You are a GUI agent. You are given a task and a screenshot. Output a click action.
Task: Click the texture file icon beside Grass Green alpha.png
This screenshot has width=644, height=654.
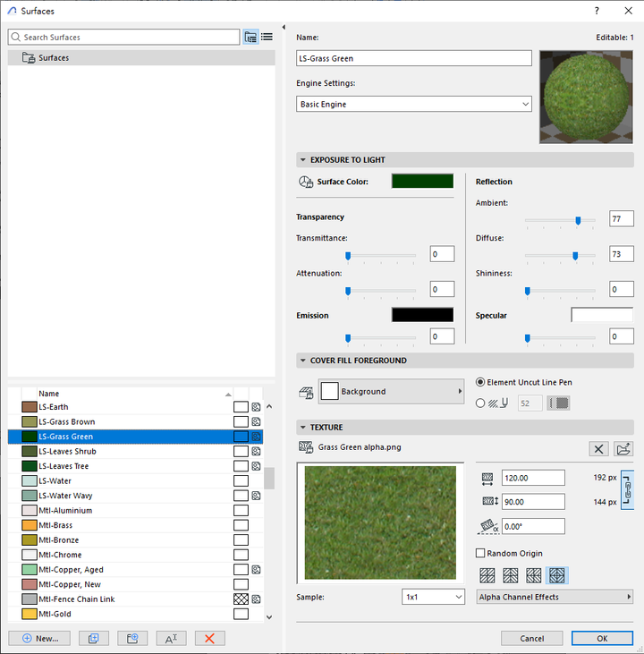click(x=306, y=447)
